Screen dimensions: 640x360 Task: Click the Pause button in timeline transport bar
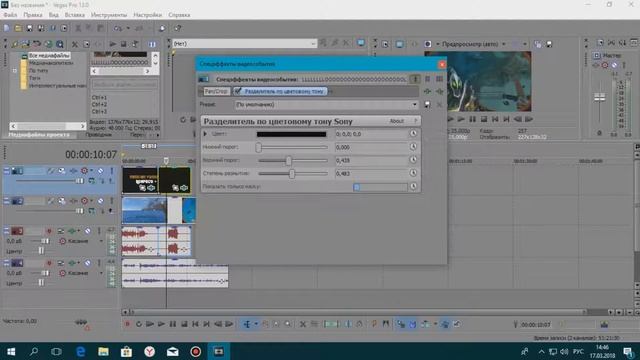(173, 324)
